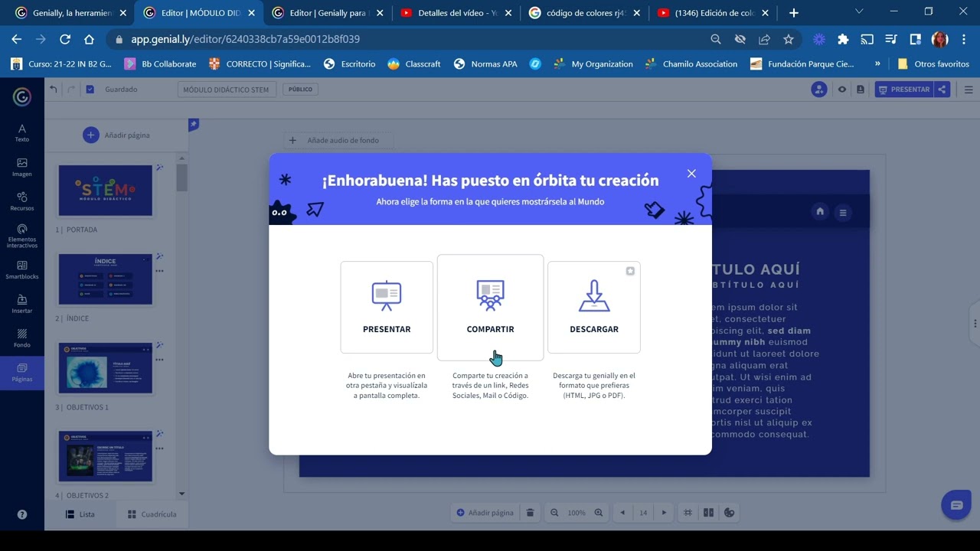Click the page transitions icon
Viewport: 980px width, 551px height.
coord(708,513)
